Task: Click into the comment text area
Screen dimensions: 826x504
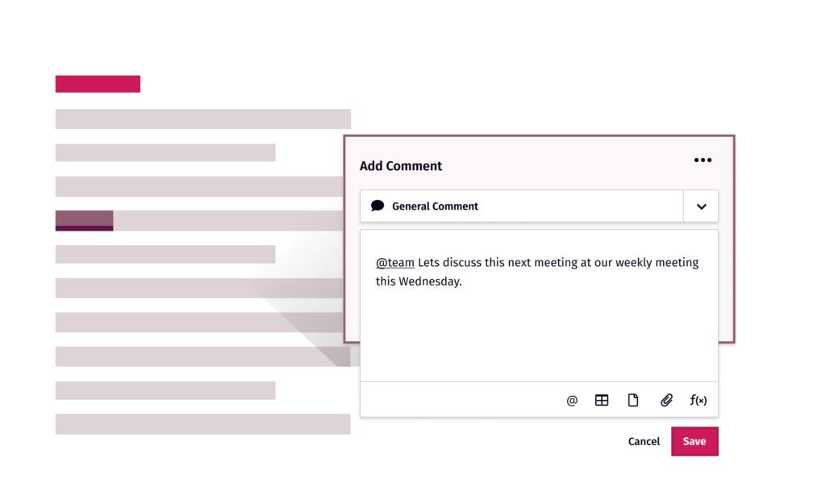Action: tap(539, 306)
